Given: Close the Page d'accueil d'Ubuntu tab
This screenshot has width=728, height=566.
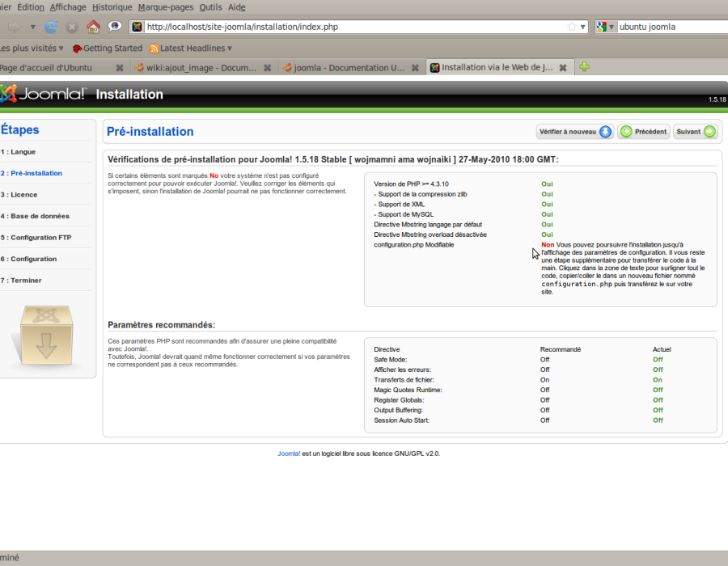Looking at the screenshot, I should (120, 68).
